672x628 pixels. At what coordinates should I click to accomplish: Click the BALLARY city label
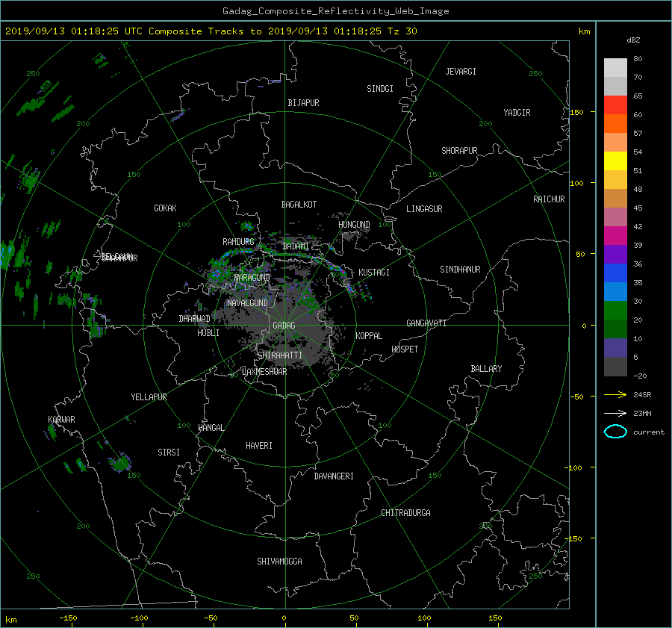(486, 369)
